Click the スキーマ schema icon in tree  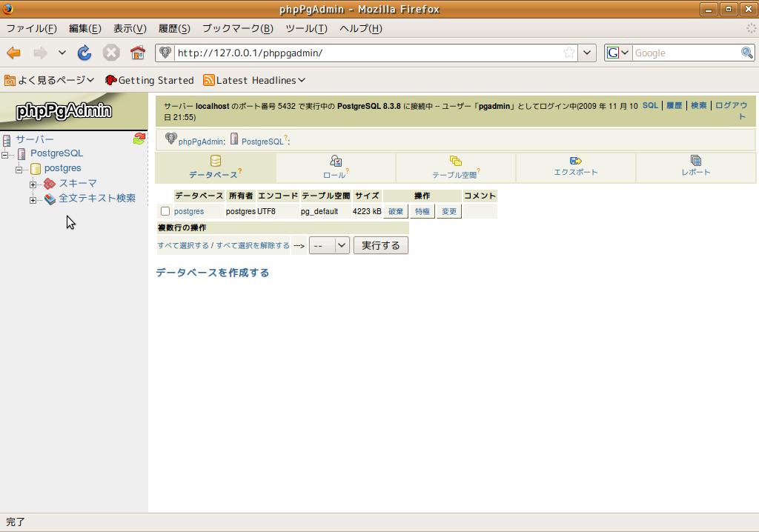click(x=50, y=184)
